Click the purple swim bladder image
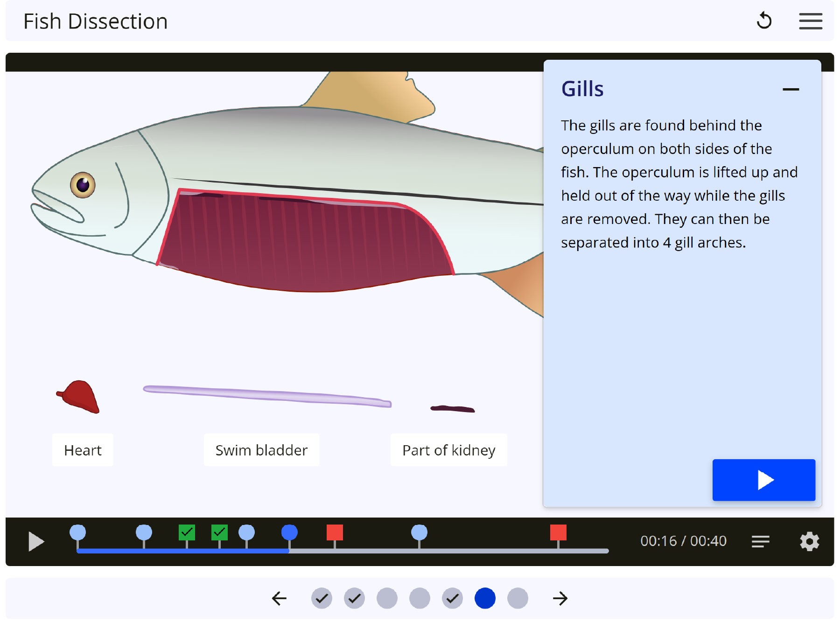Viewport: 840px width, 630px height. click(x=267, y=396)
